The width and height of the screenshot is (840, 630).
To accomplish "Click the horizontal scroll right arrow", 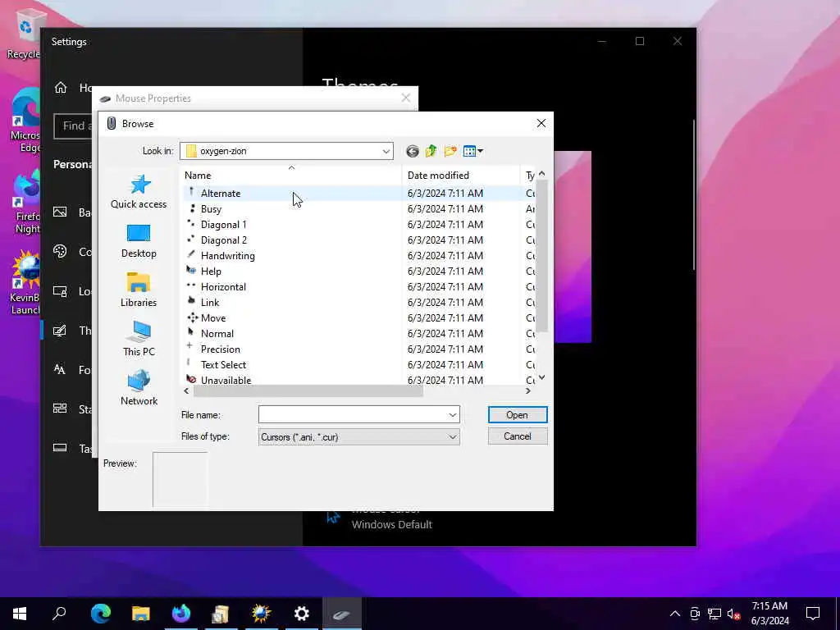I will coord(528,391).
